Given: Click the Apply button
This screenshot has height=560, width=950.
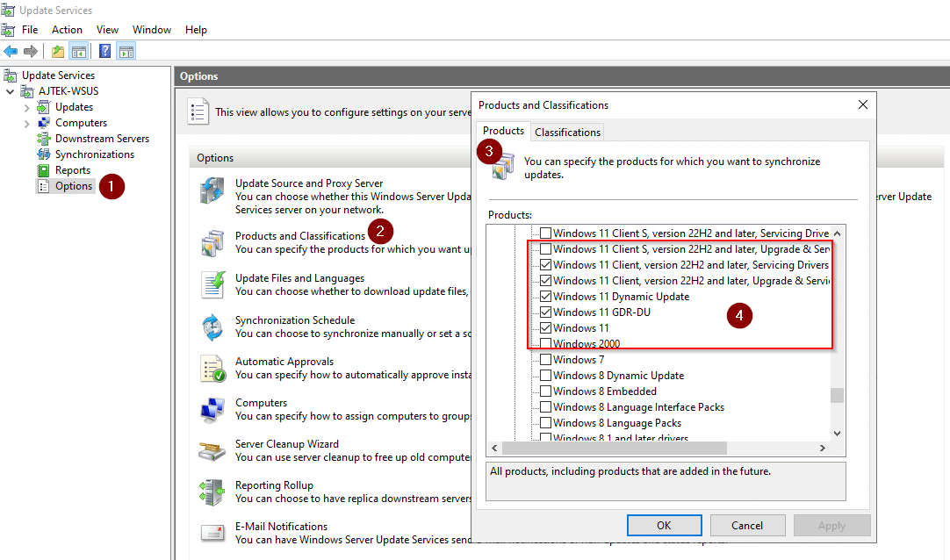Looking at the screenshot, I should click(x=831, y=526).
